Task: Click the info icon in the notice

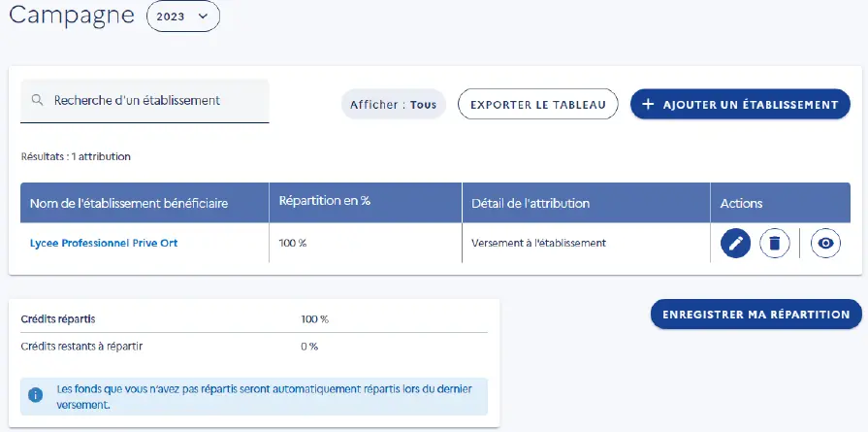Action: pyautogui.click(x=36, y=395)
